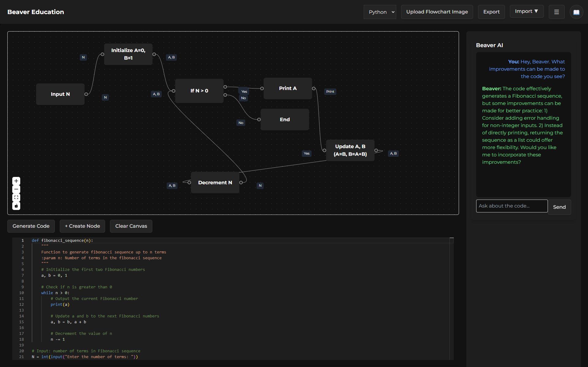
Task: Click the Beaver AI panel heading
Action: coord(489,45)
